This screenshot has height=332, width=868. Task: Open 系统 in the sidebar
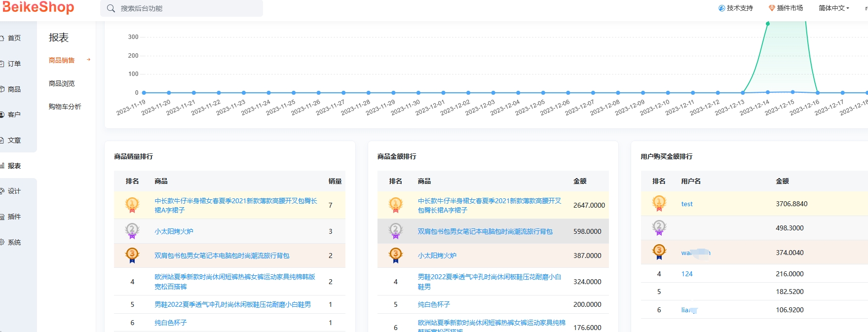coord(14,242)
